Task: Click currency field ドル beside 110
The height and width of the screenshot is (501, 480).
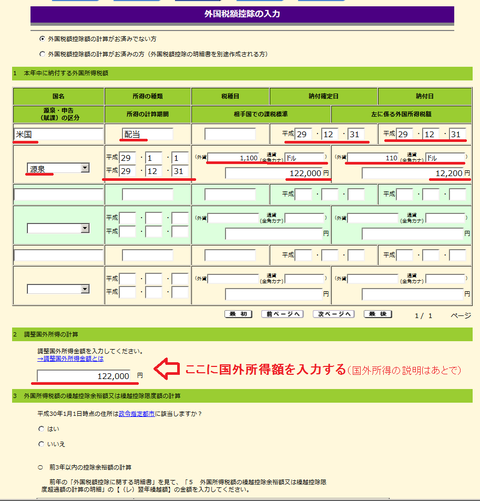Action: [x=445, y=158]
